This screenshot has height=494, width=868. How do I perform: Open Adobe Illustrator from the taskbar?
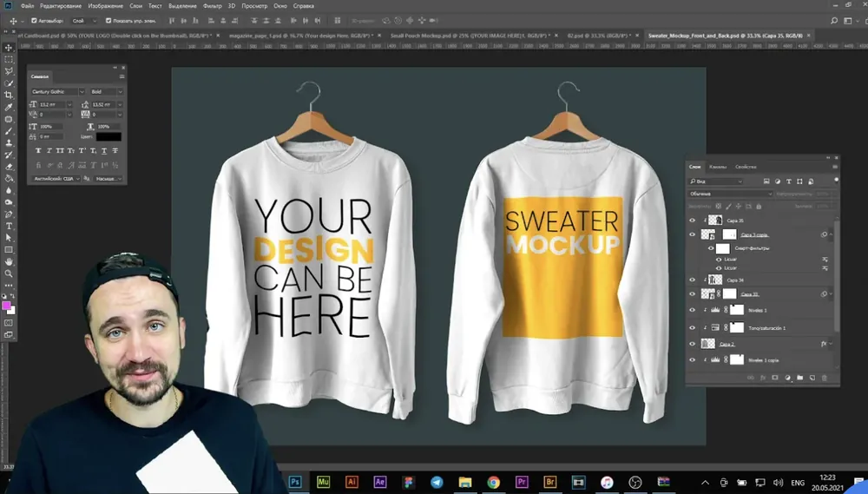352,482
